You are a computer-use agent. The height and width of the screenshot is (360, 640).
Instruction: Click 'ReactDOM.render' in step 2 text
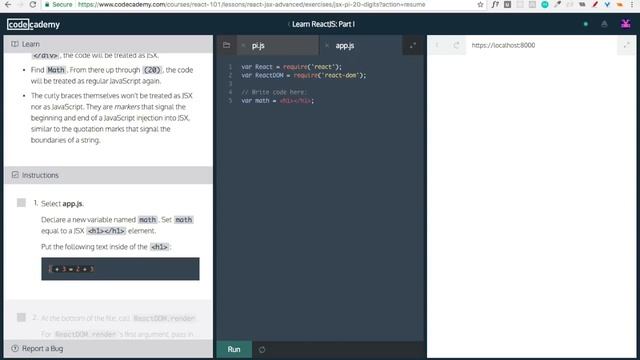(x=164, y=318)
